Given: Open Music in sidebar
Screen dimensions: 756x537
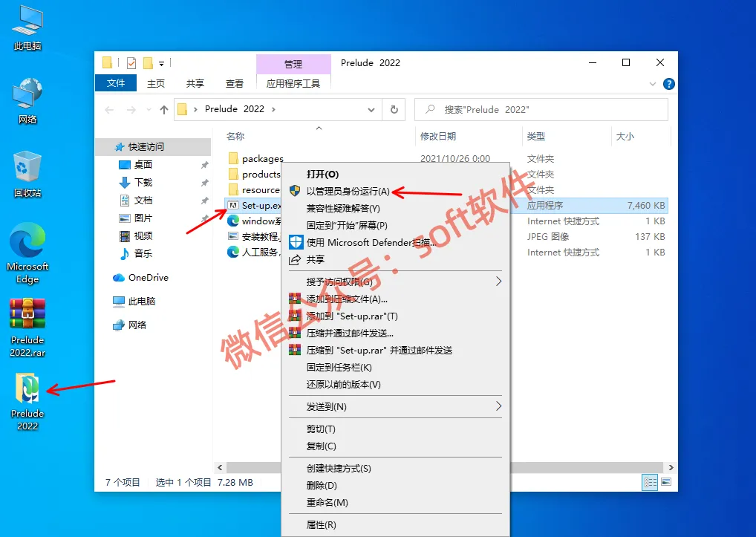Looking at the screenshot, I should pos(143,253).
